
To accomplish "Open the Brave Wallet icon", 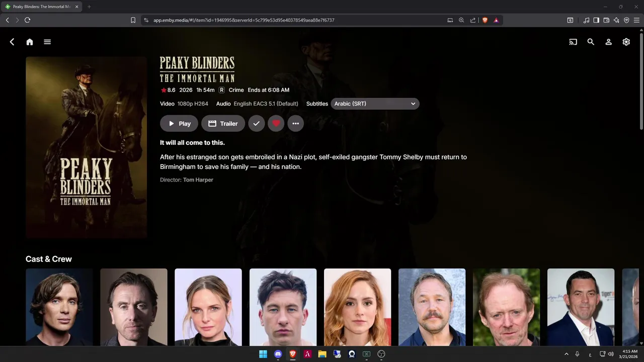I will (606, 20).
